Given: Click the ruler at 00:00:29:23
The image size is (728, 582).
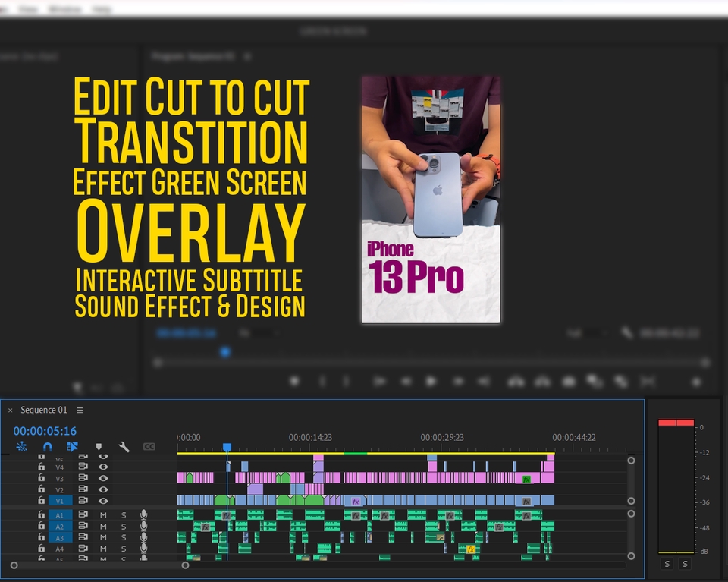Looking at the screenshot, I should pyautogui.click(x=442, y=438).
